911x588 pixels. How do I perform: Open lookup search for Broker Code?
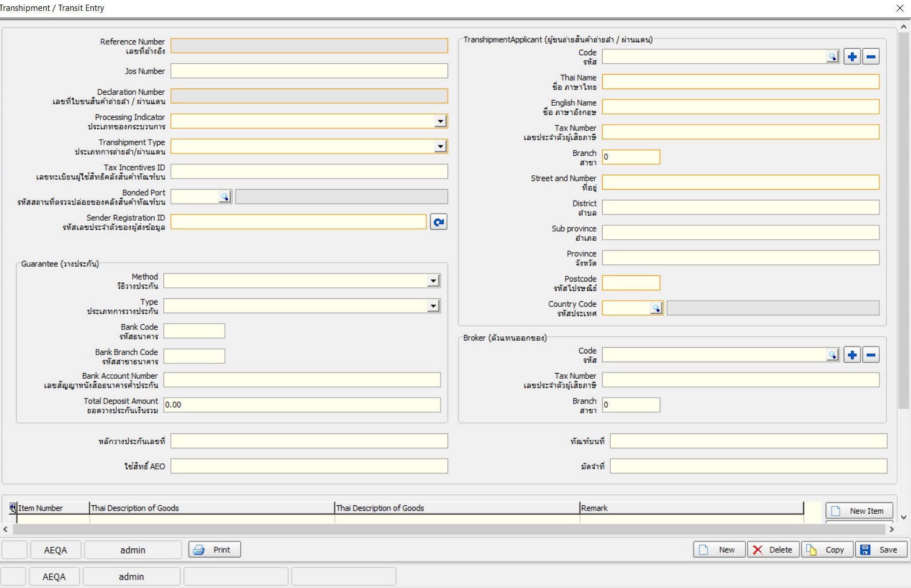point(832,355)
